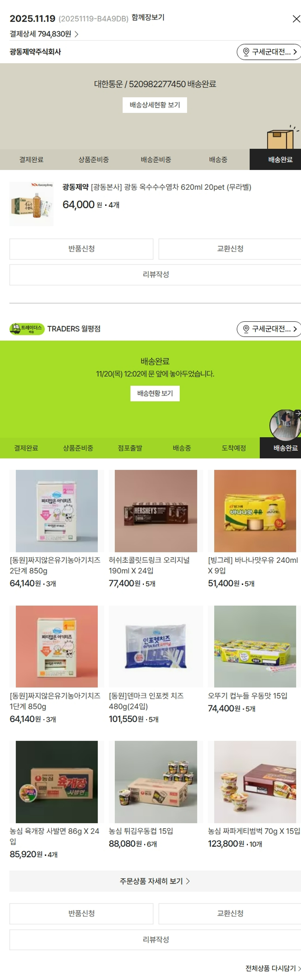Open 농심 육개장 사발면 product image
The height and width of the screenshot is (980, 301).
pos(57,782)
